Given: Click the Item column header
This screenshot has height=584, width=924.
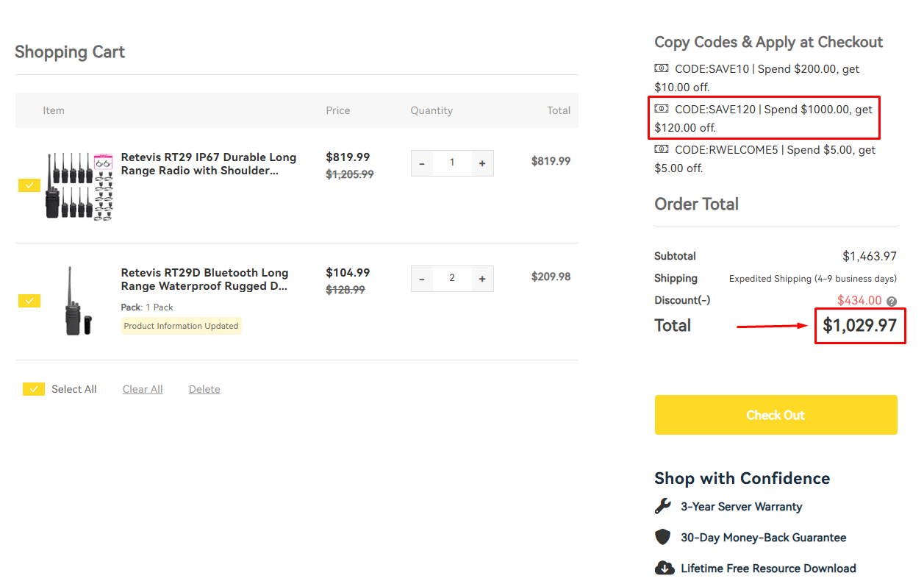Looking at the screenshot, I should point(54,110).
